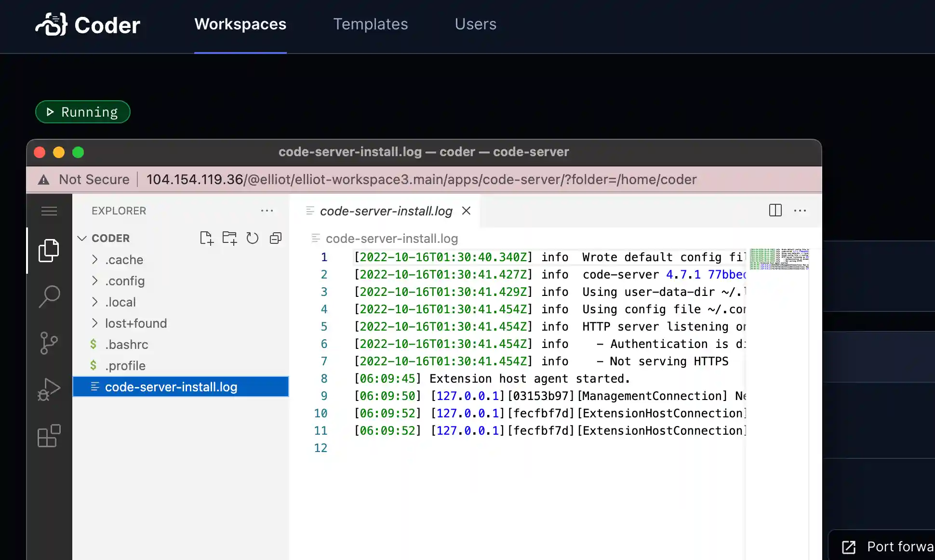Open the Explorer files icon in activity bar
The height and width of the screenshot is (560, 935).
pos(49,250)
